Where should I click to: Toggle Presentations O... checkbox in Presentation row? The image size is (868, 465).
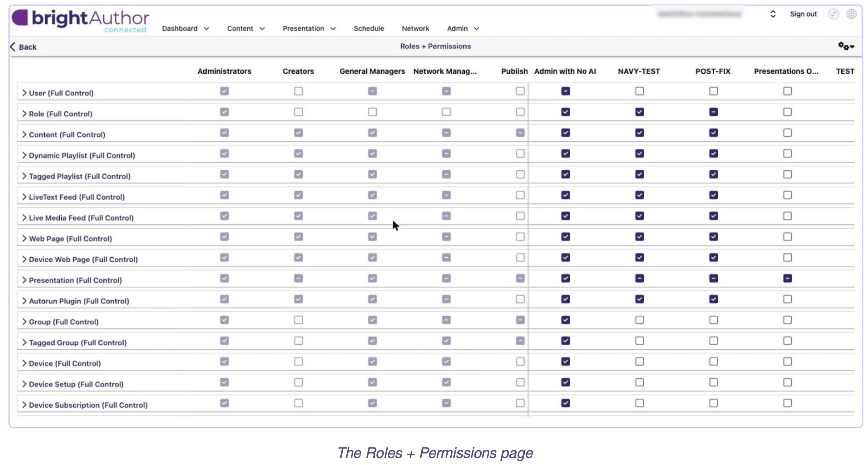click(787, 278)
